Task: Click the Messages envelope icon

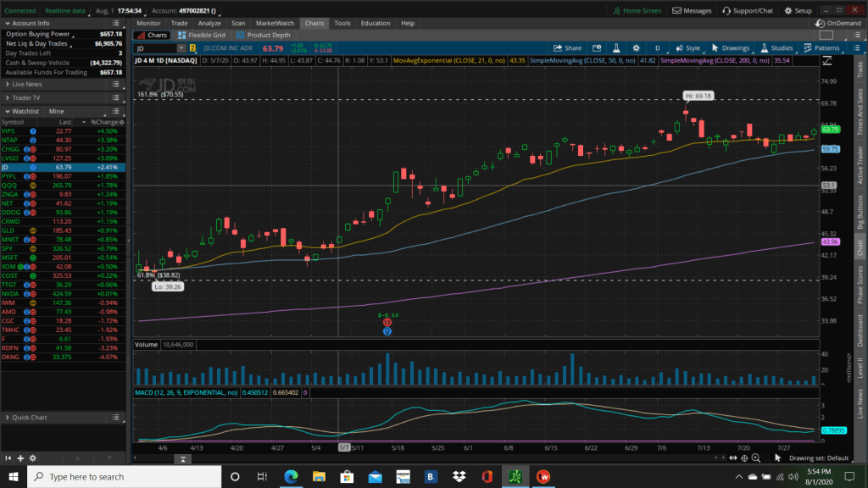Action: [692, 11]
